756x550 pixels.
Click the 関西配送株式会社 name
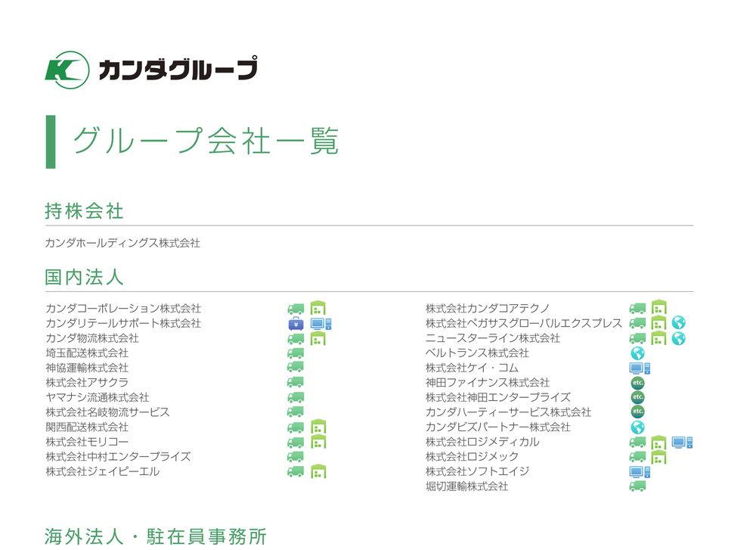coord(87,427)
